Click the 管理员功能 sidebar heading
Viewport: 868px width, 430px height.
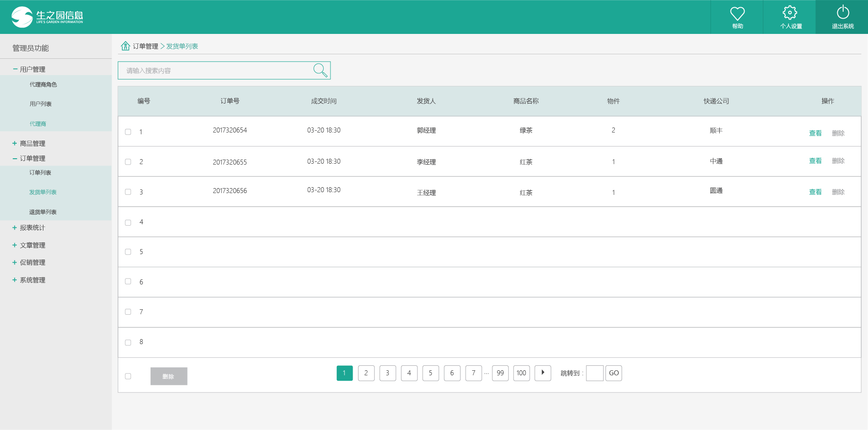31,48
